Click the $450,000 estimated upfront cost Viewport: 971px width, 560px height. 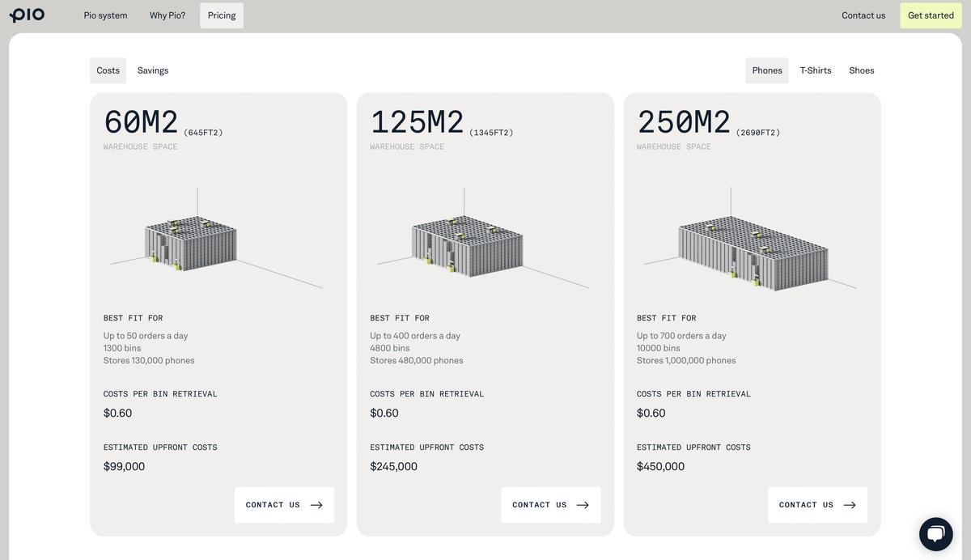660,466
